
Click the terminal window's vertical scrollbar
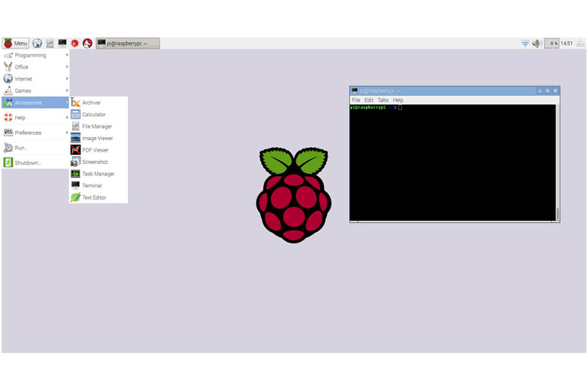pyautogui.click(x=557, y=162)
